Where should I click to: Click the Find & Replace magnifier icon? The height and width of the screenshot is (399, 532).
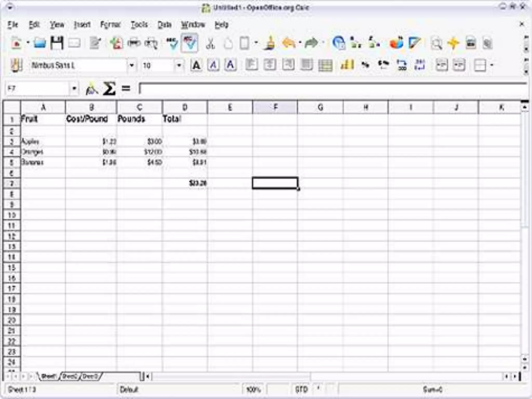[436, 43]
